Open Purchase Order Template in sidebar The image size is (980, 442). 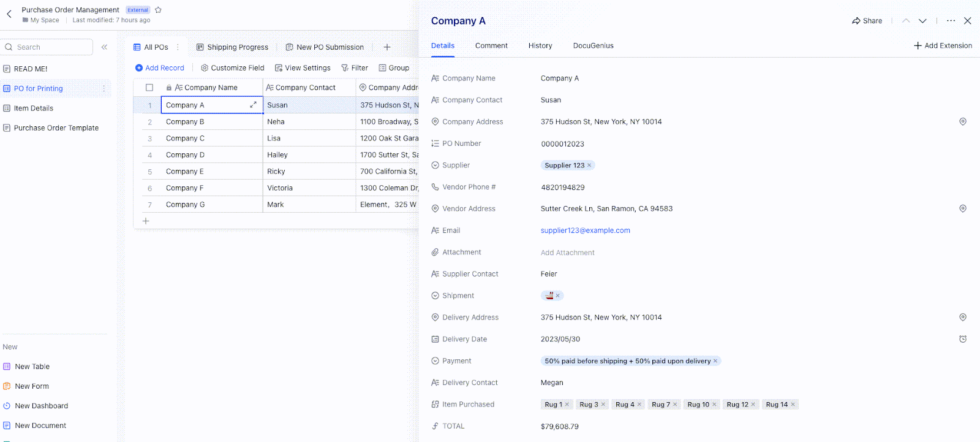[51, 128]
